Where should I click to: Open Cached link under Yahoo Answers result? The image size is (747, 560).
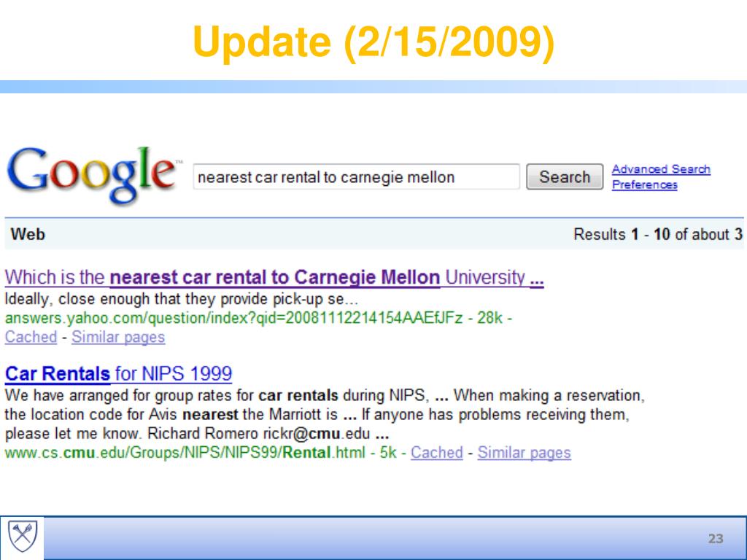[31, 337]
